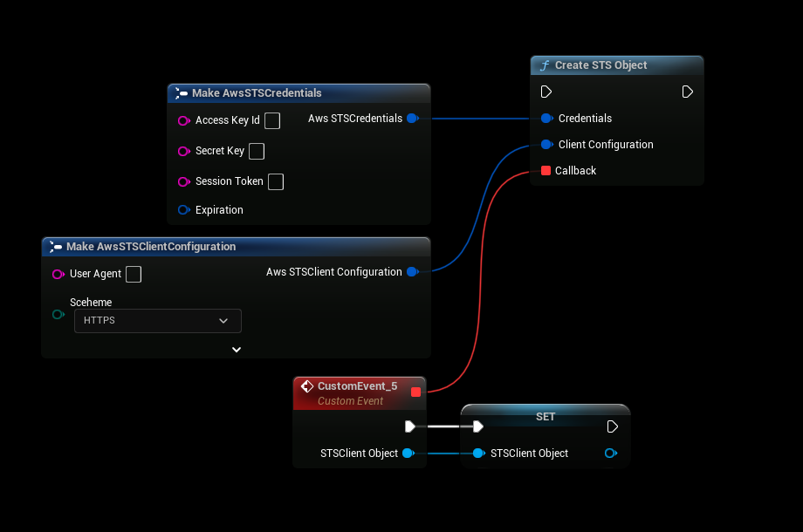
Task: Click the Credentials input pin
Action: [546, 119]
